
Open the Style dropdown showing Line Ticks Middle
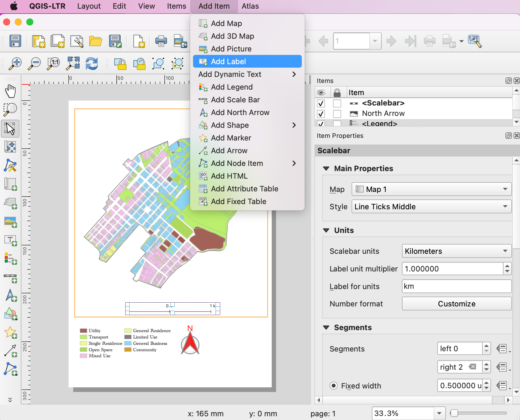point(431,207)
